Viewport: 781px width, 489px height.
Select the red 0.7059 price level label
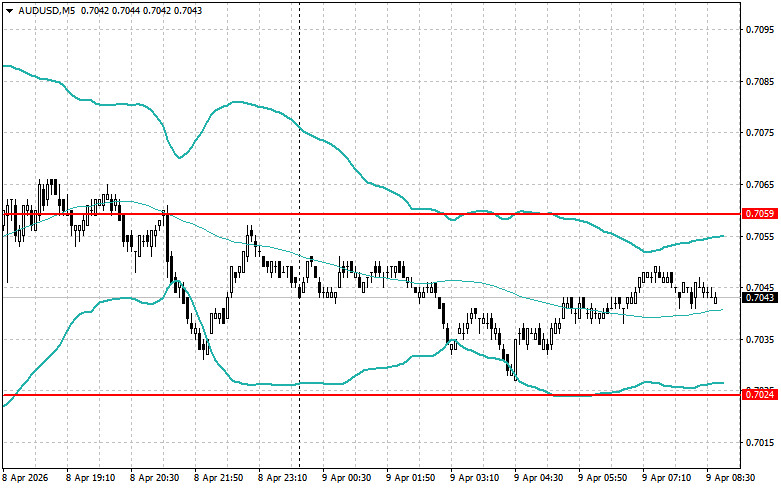[760, 214]
